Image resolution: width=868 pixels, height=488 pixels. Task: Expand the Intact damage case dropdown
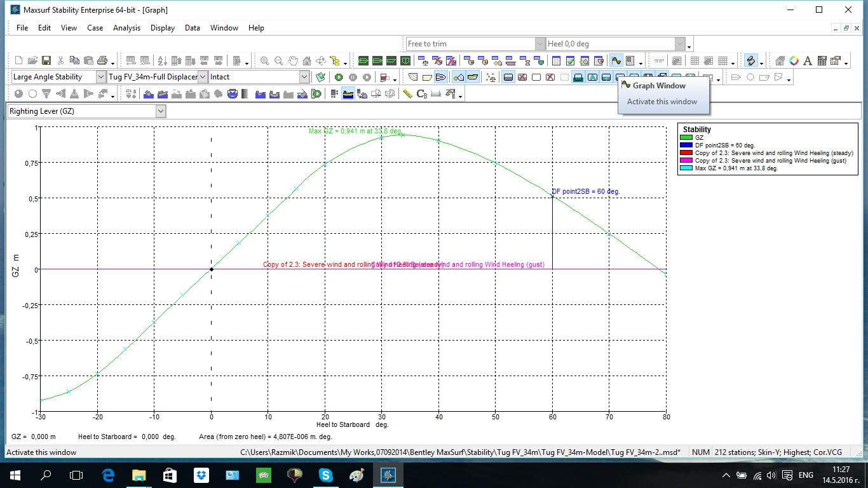click(x=304, y=77)
